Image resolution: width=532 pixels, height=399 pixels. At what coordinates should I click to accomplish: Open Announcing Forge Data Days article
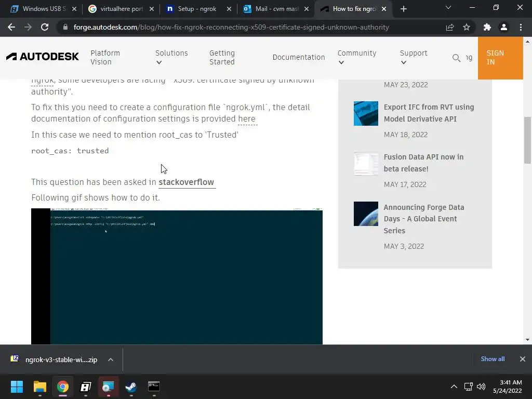pos(424,219)
